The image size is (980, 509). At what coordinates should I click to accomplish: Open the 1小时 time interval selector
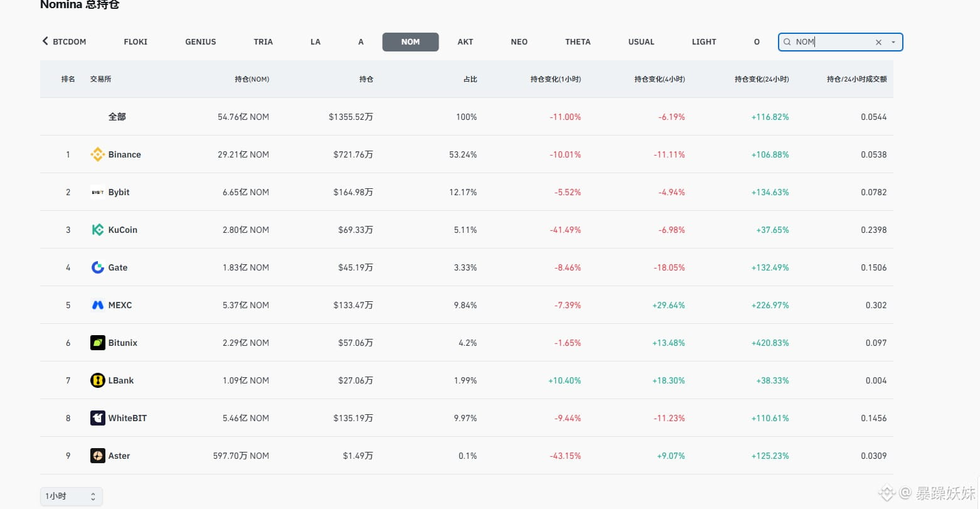[71, 496]
